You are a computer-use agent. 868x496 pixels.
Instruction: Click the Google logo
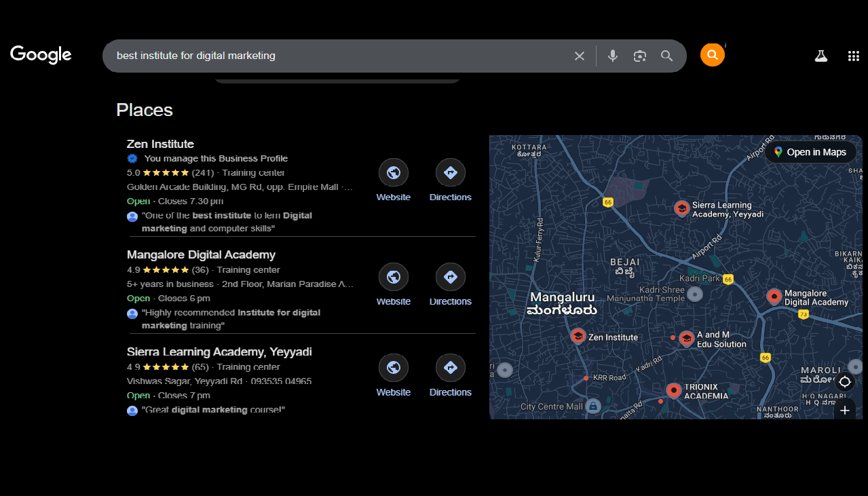[x=41, y=55]
